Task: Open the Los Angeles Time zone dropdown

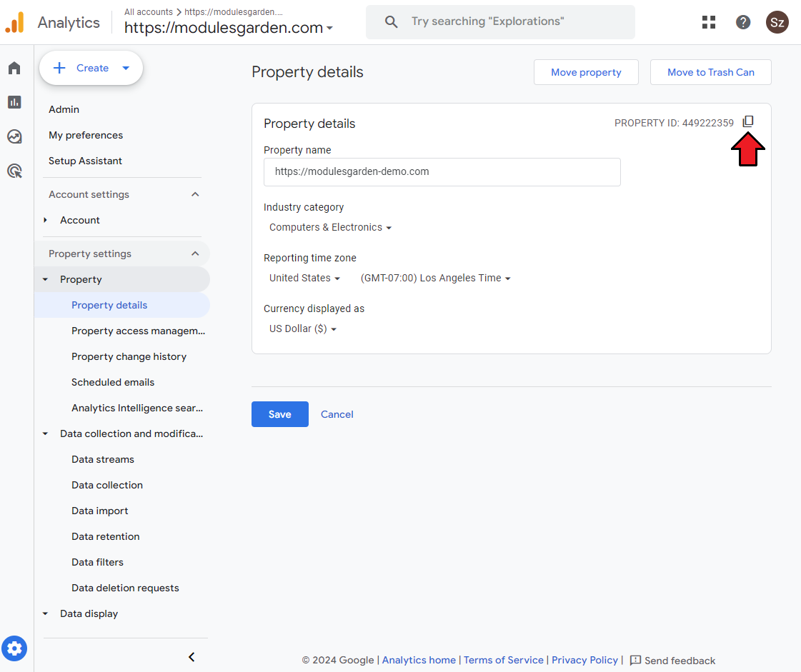Action: pos(435,278)
